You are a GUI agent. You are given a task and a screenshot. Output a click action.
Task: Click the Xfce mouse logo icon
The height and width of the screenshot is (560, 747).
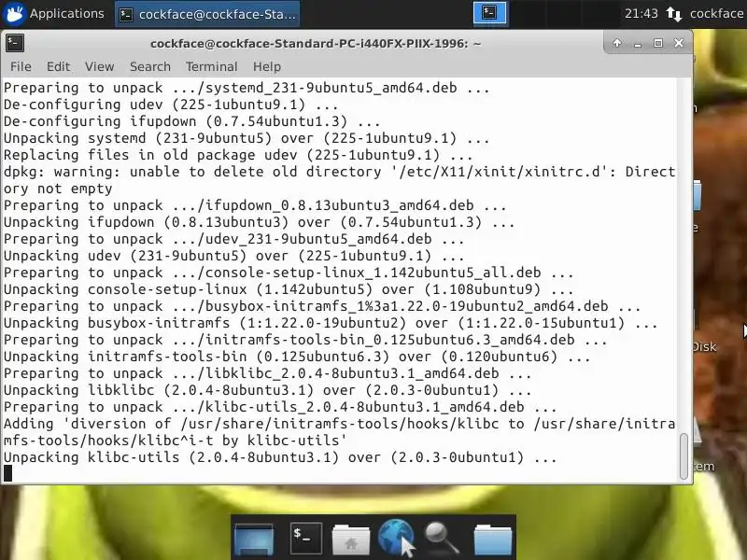coord(14,13)
